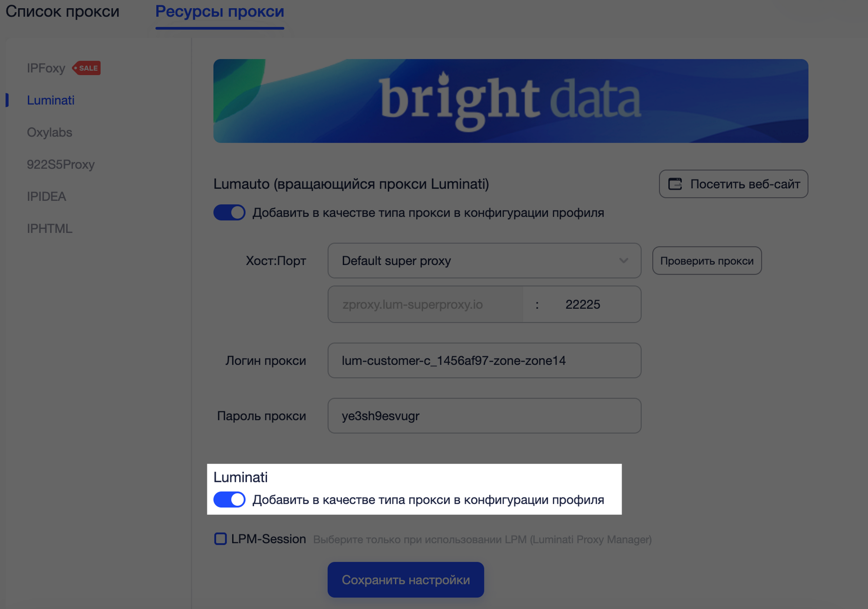This screenshot has height=609, width=868.
Task: Check the LPM-Session checkbox
Action: [220, 539]
